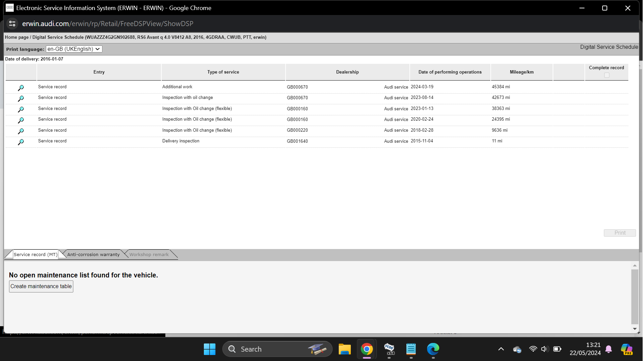Open VCDS x64 app from taskbar
Screen dimensions: 644x361
tap(390, 349)
